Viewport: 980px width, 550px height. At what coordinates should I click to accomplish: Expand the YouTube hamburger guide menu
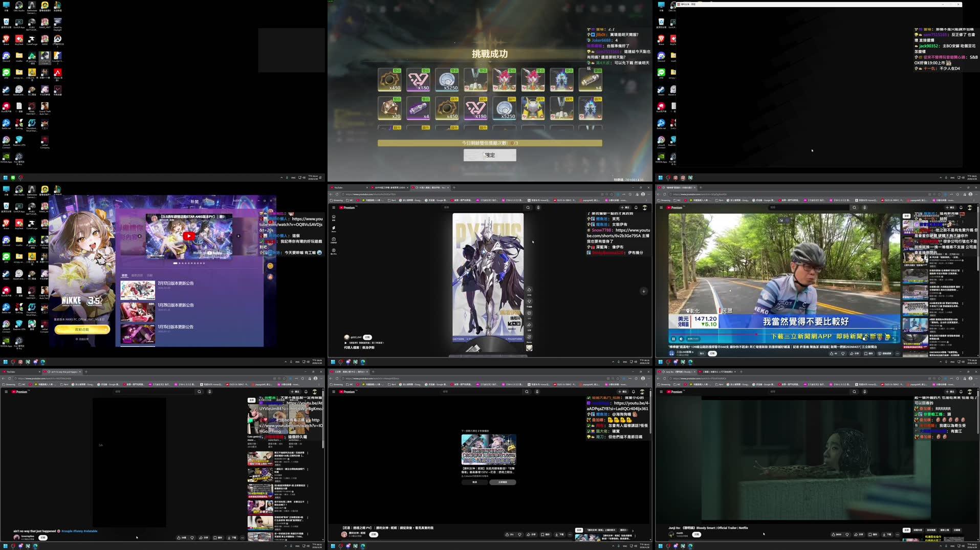(334, 208)
